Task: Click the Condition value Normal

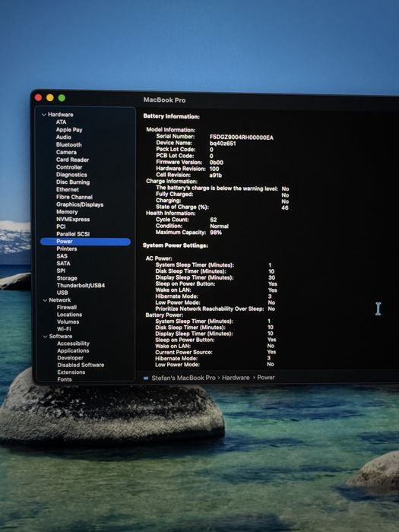Action: coord(219,226)
